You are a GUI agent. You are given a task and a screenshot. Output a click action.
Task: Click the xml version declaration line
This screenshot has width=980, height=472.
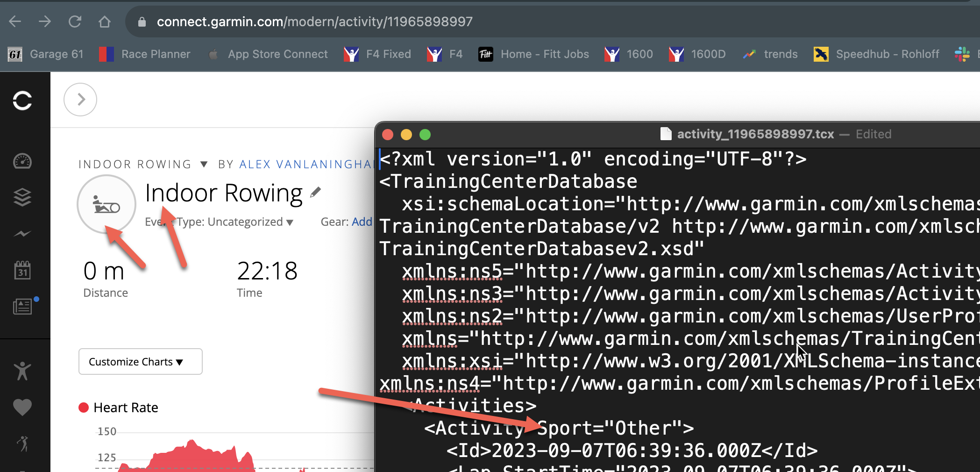pos(593,159)
